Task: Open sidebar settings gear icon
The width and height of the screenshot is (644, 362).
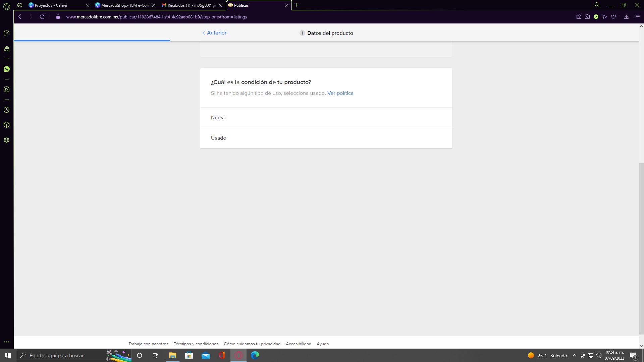Action: tap(6, 140)
